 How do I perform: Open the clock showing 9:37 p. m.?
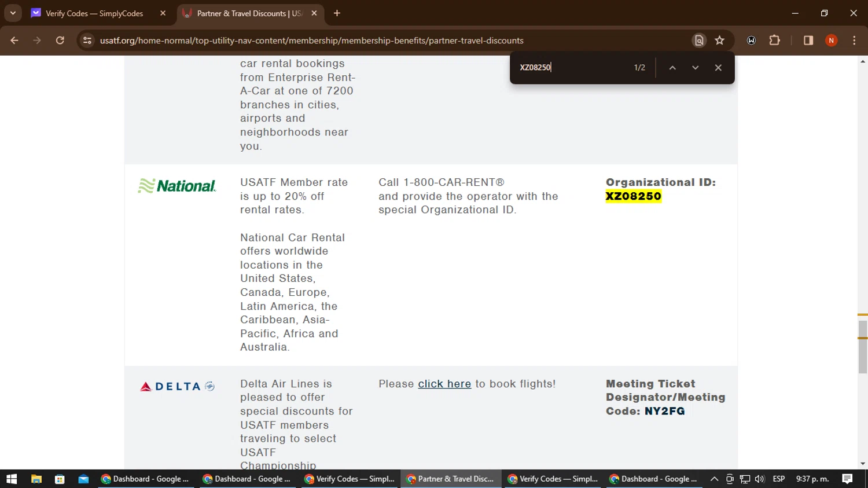[x=812, y=479]
